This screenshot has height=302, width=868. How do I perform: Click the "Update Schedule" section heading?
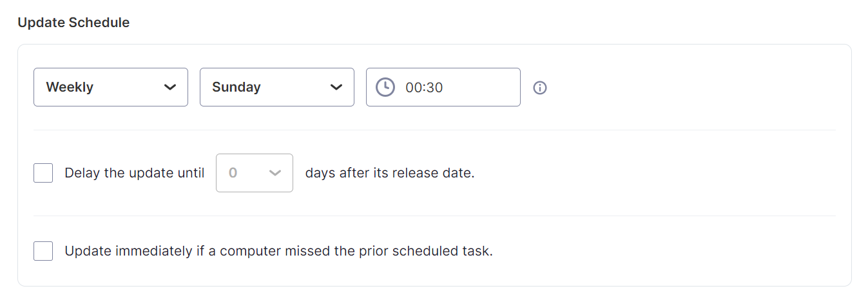[x=73, y=23]
